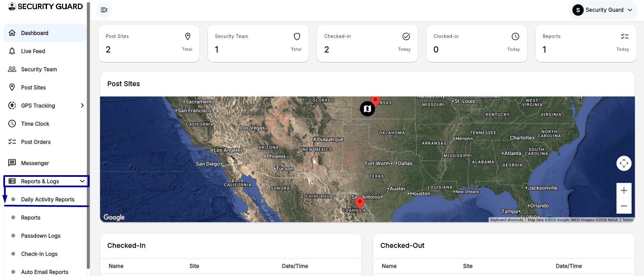Image resolution: width=644 pixels, height=276 pixels.
Task: Click the Checked-Out table Name header
Action: coord(389,266)
